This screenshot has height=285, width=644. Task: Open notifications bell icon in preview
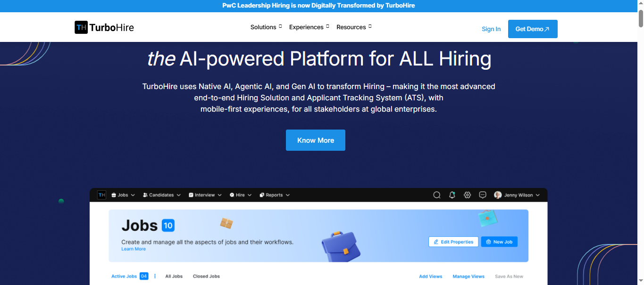click(x=452, y=195)
